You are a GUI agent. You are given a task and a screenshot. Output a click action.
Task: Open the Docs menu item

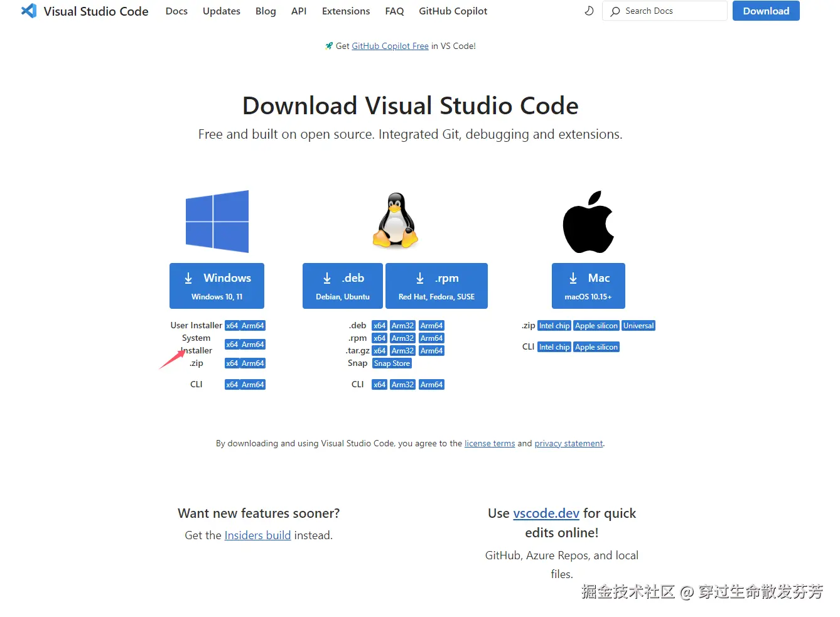[176, 11]
